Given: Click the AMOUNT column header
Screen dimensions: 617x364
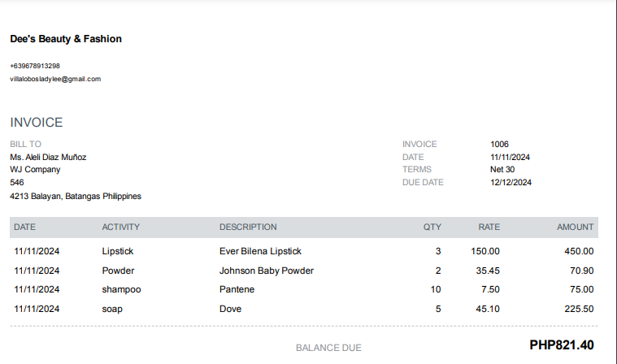Looking at the screenshot, I should pos(575,227).
